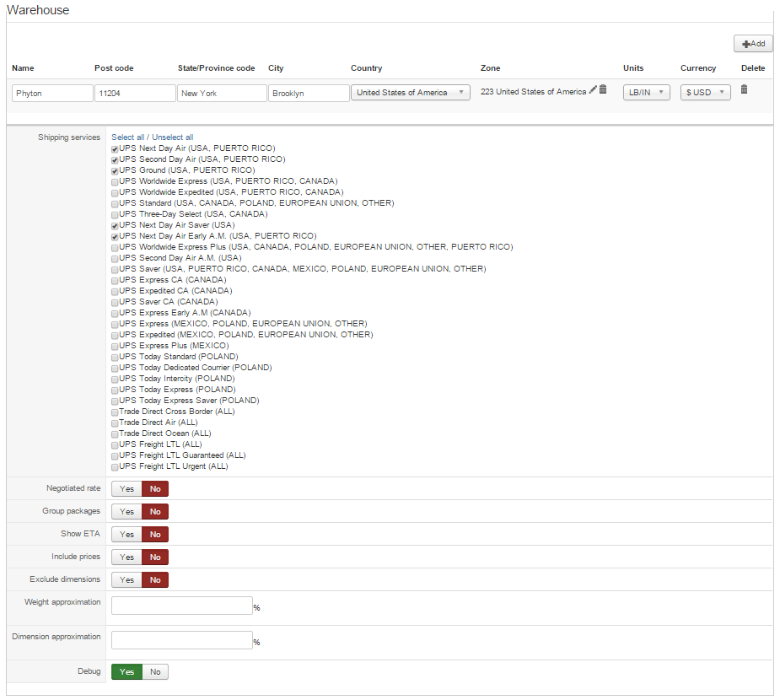
Task: Check UPS Express Early A.M (CANADA)
Action: [115, 314]
